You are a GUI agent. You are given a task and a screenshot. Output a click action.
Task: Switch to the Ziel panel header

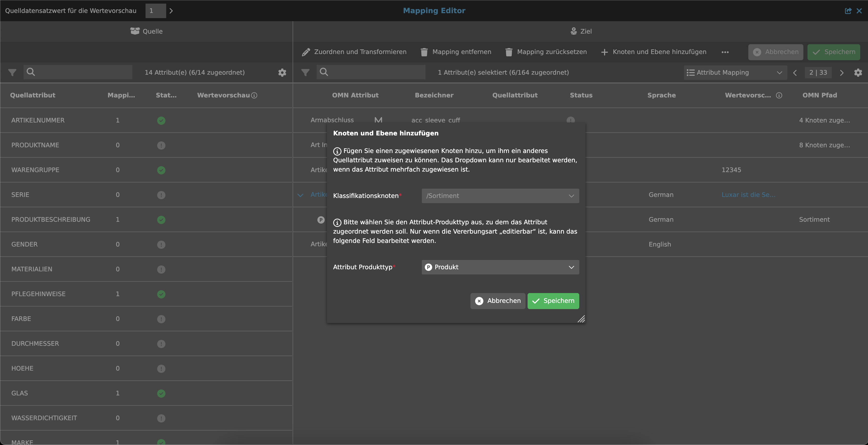click(x=580, y=31)
